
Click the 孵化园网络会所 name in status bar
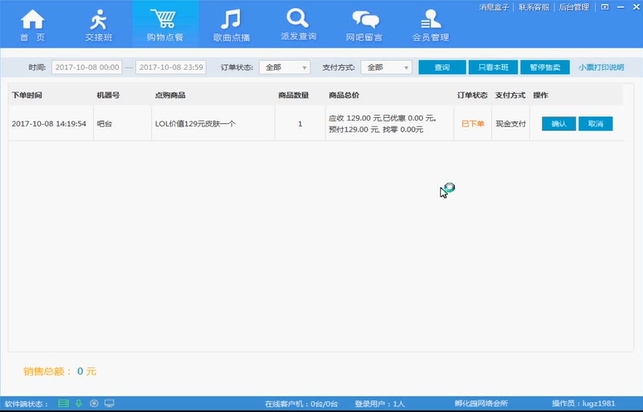481,404
